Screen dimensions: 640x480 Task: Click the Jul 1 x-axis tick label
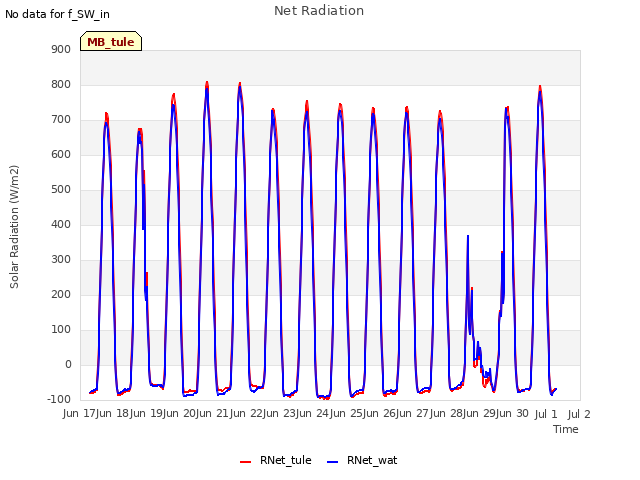546,414
